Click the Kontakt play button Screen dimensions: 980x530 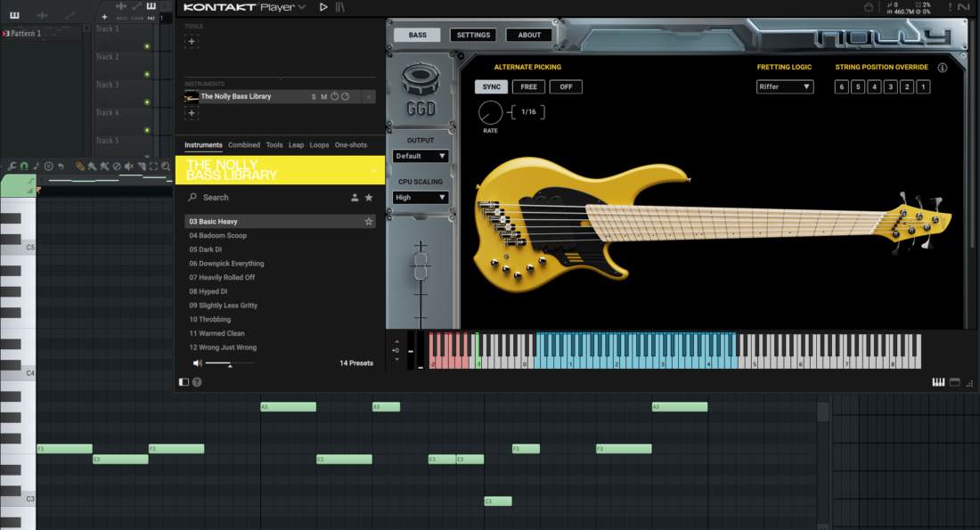[323, 7]
